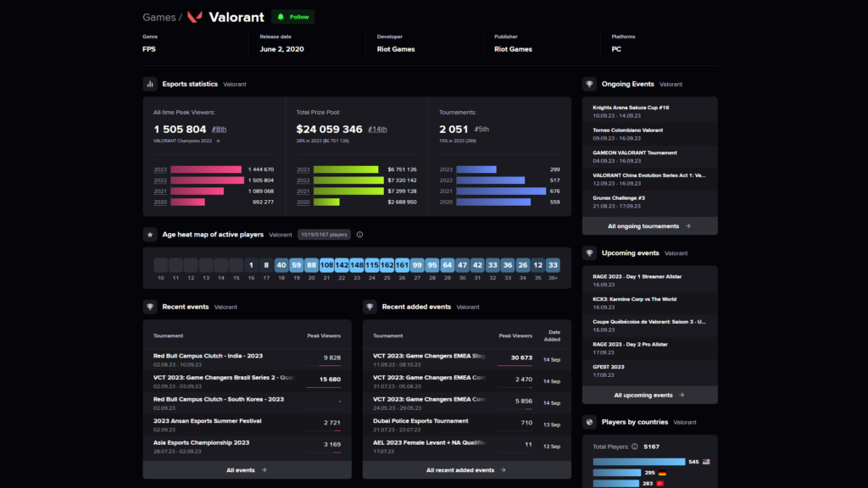
Task: Click the Games breadcrumb menu item
Action: coord(153,16)
